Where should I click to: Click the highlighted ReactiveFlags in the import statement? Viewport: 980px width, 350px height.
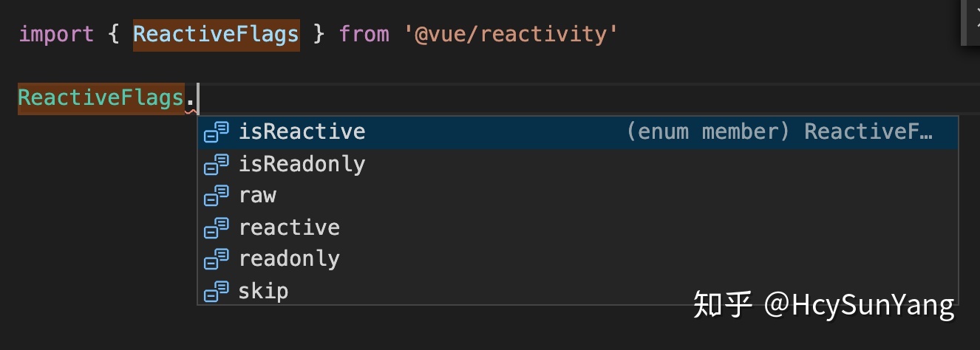216,34
